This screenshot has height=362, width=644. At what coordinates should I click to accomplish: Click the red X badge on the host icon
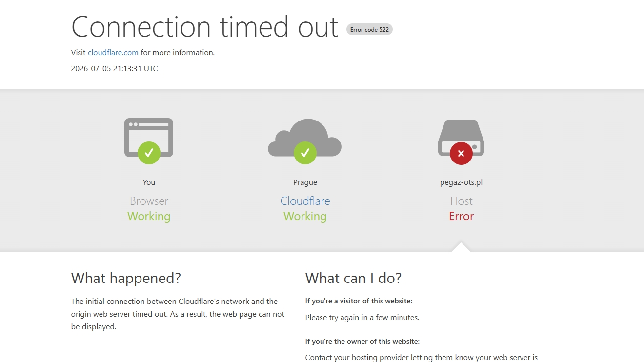click(461, 153)
